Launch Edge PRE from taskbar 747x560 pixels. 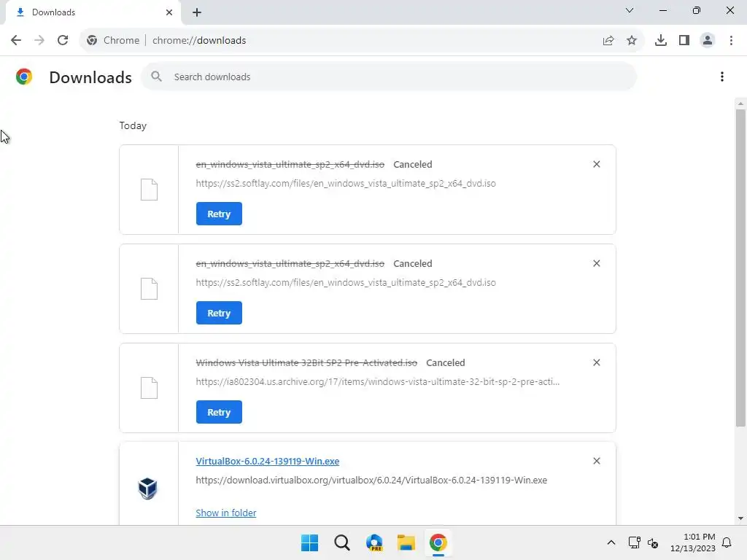374,542
